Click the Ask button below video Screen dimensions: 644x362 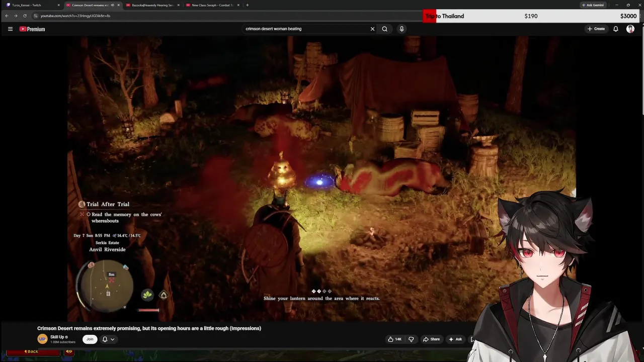(455, 339)
